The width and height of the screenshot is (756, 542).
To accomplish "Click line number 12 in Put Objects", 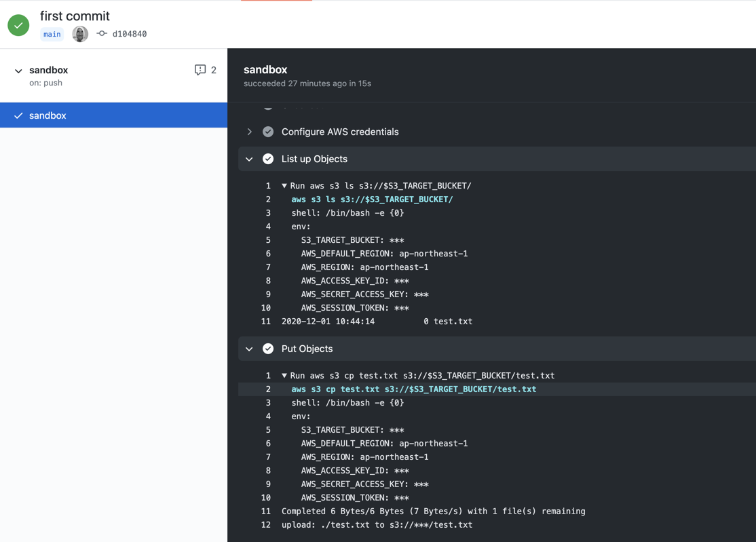I will coord(265,524).
